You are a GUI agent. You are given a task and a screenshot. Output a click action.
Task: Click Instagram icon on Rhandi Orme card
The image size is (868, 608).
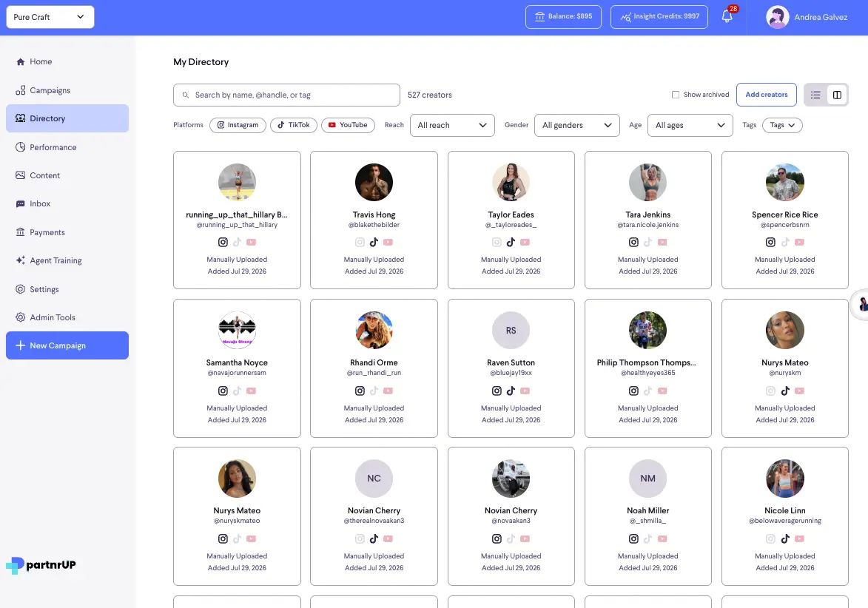click(360, 391)
